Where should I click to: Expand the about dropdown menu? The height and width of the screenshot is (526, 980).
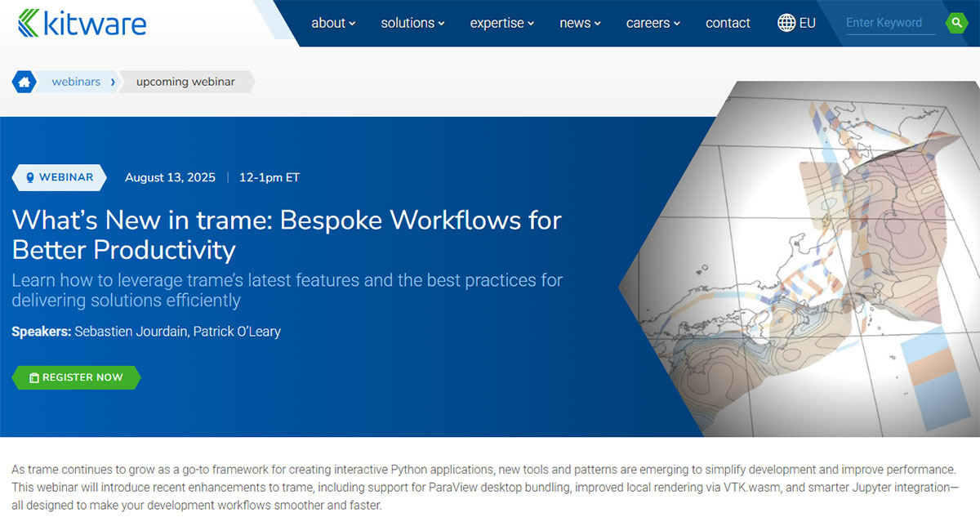[x=333, y=23]
